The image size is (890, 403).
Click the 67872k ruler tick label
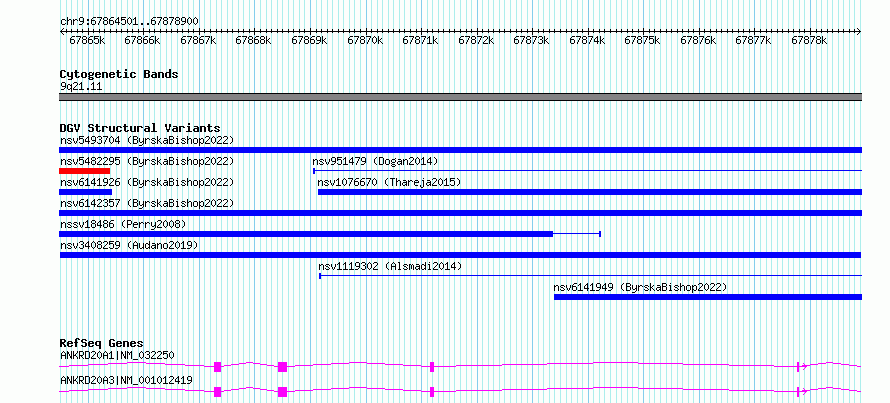click(x=476, y=40)
